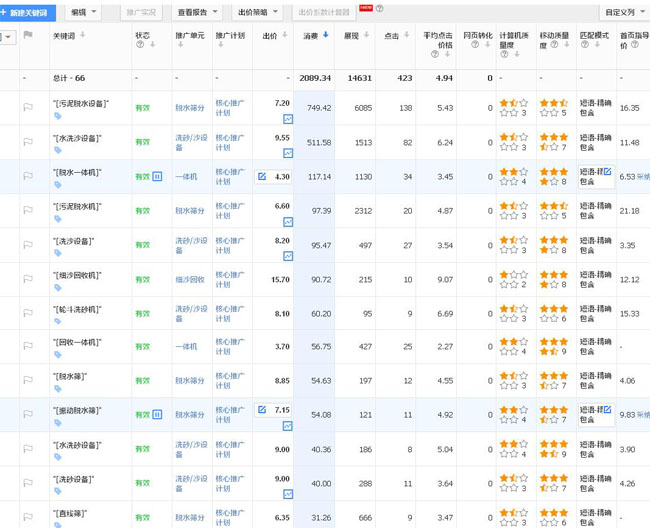Image resolution: width=650 pixels, height=528 pixels.
Task: Toggle the flag for 轮斗洗砂机 row
Action: click(x=28, y=313)
